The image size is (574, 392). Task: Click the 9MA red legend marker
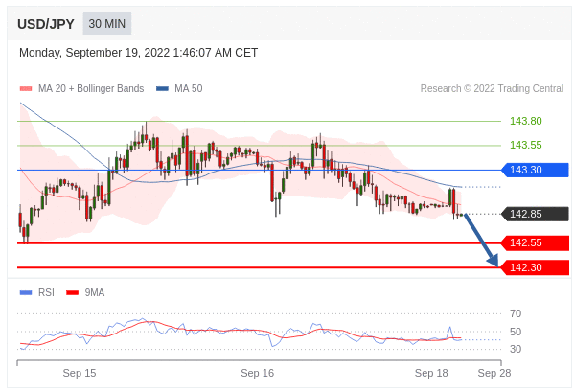click(72, 293)
